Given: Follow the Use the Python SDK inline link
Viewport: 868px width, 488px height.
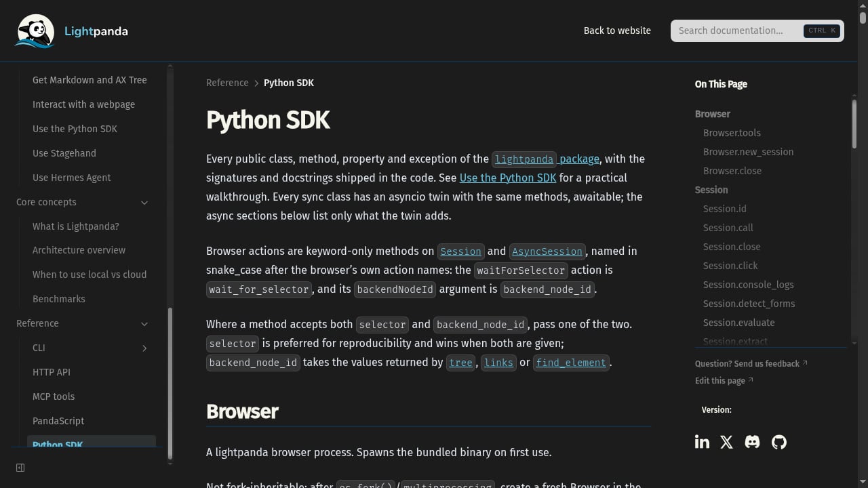Looking at the screenshot, I should (508, 178).
